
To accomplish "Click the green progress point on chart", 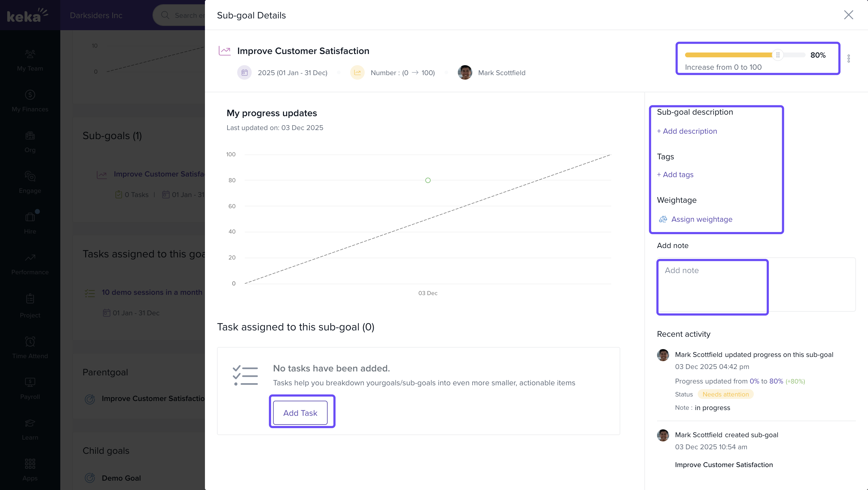I will pos(428,180).
